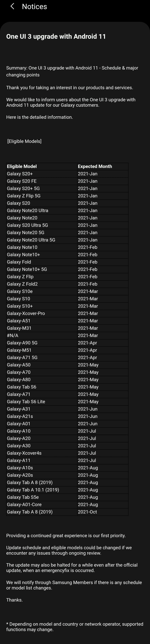The width and height of the screenshot is (150, 644).
Task: Select the Expected Month column header
Action: [x=95, y=166]
